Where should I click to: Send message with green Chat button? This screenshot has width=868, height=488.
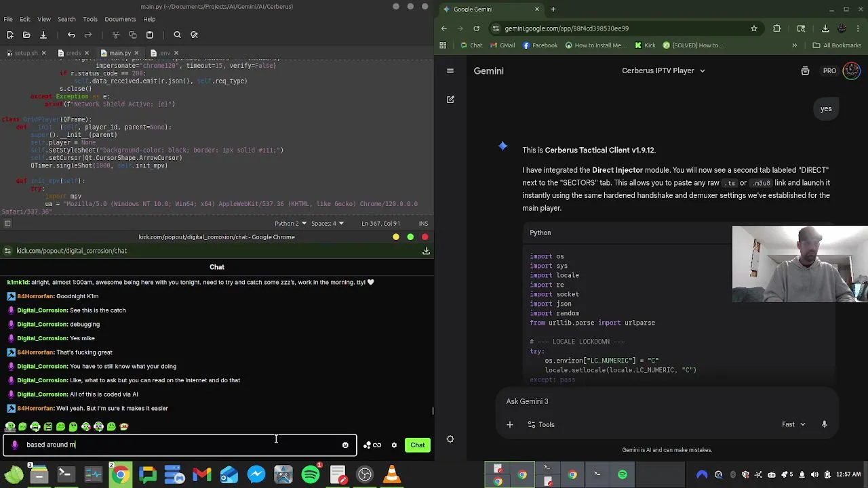click(418, 445)
